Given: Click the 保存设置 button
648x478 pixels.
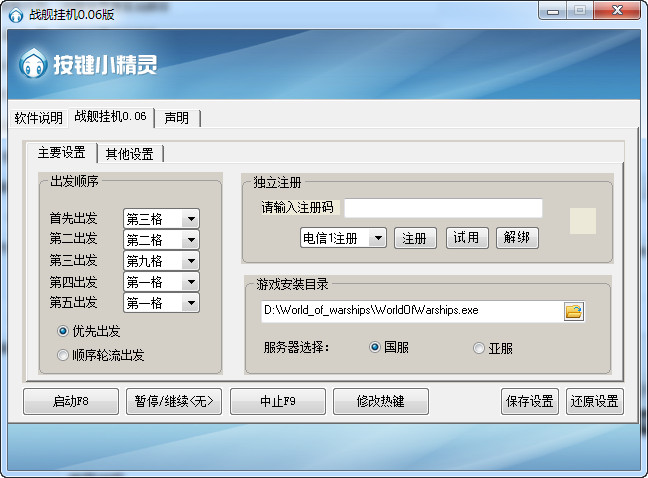Looking at the screenshot, I should click(x=530, y=401).
